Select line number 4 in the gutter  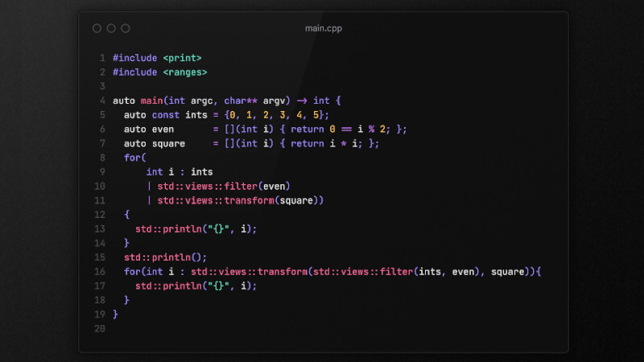(102, 101)
